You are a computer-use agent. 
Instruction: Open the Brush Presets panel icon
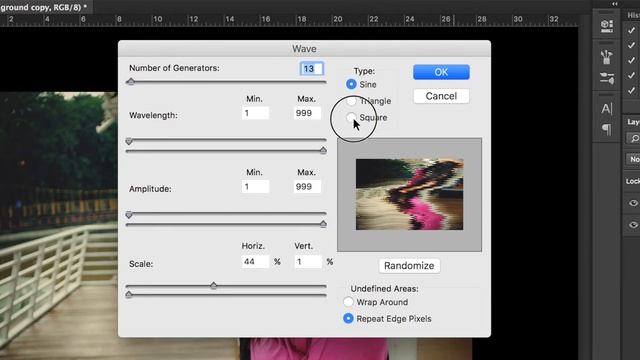tap(607, 57)
